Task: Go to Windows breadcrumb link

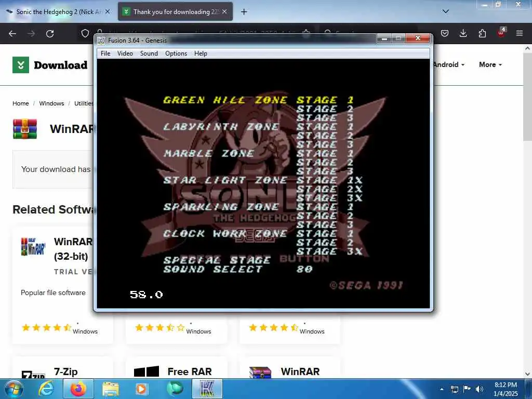Action: click(51, 103)
